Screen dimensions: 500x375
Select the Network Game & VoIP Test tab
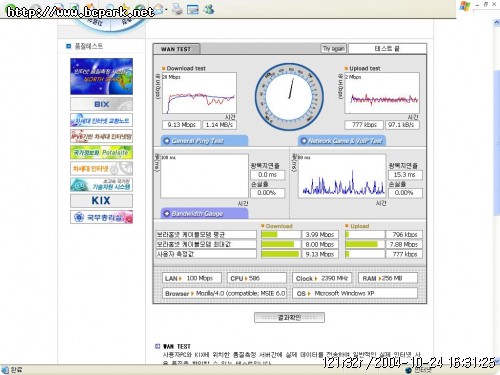(x=342, y=141)
